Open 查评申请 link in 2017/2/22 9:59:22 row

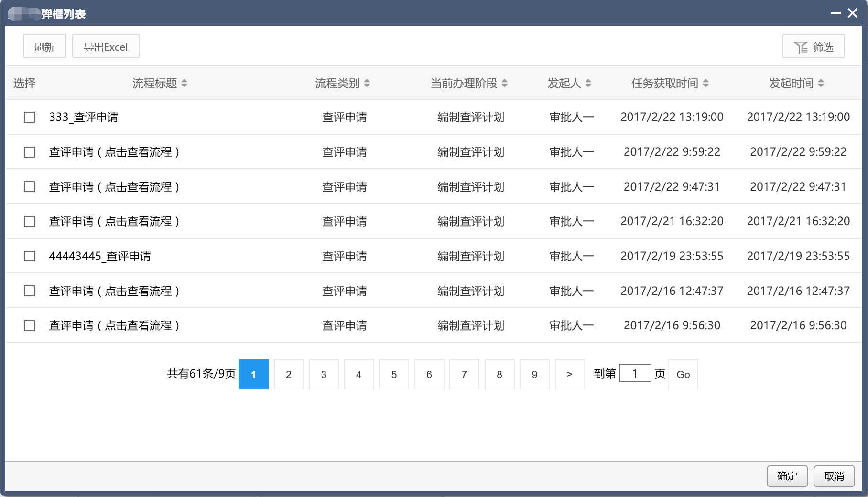(x=114, y=152)
